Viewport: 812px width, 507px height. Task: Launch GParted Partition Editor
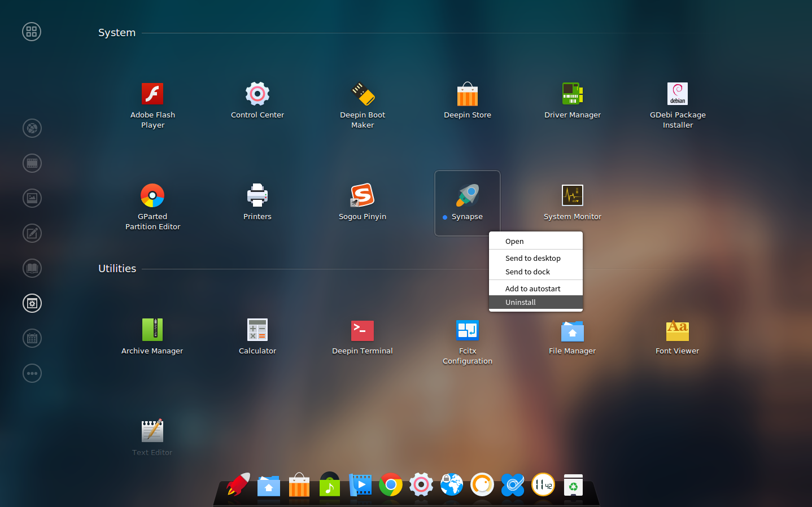coord(152,195)
